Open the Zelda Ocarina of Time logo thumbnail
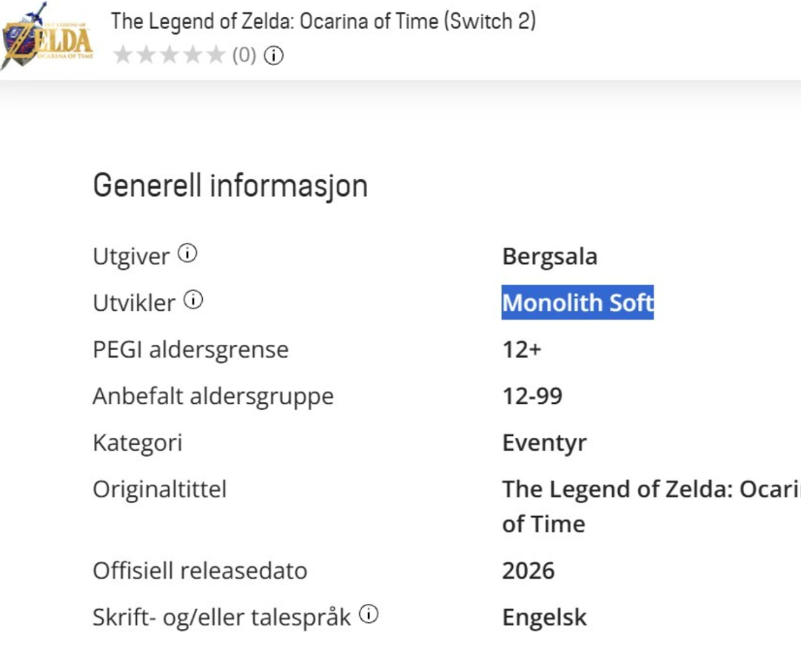Screen dimensions: 801x672 pyautogui.click(x=47, y=37)
